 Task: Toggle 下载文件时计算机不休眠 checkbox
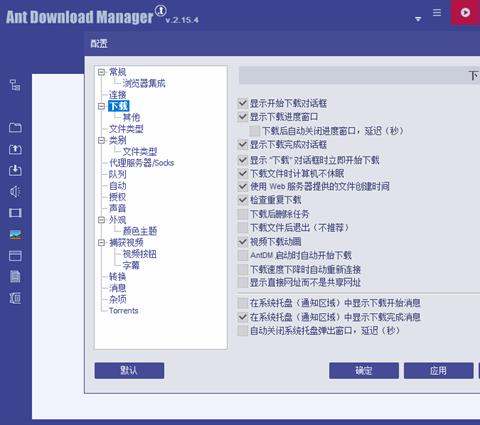(x=243, y=173)
